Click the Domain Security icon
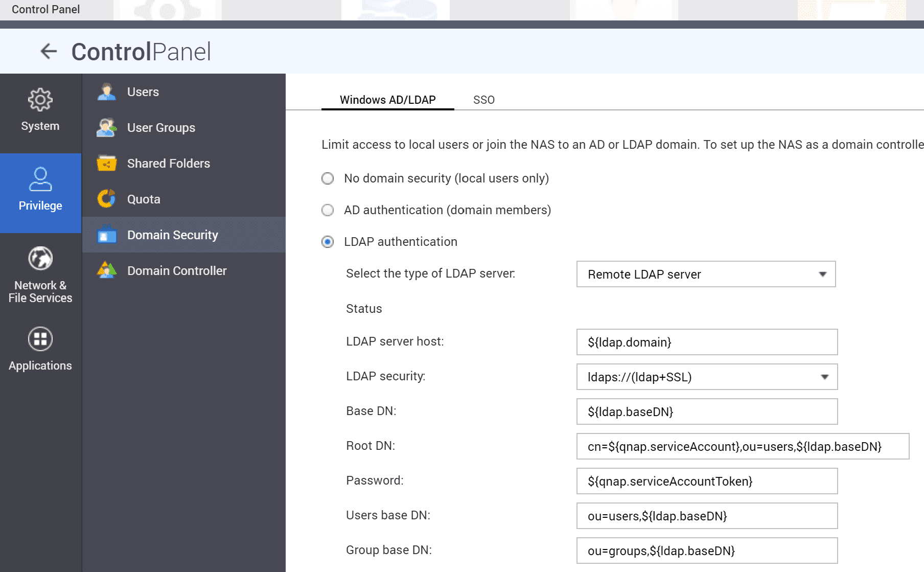Image resolution: width=924 pixels, height=572 pixels. (x=106, y=235)
